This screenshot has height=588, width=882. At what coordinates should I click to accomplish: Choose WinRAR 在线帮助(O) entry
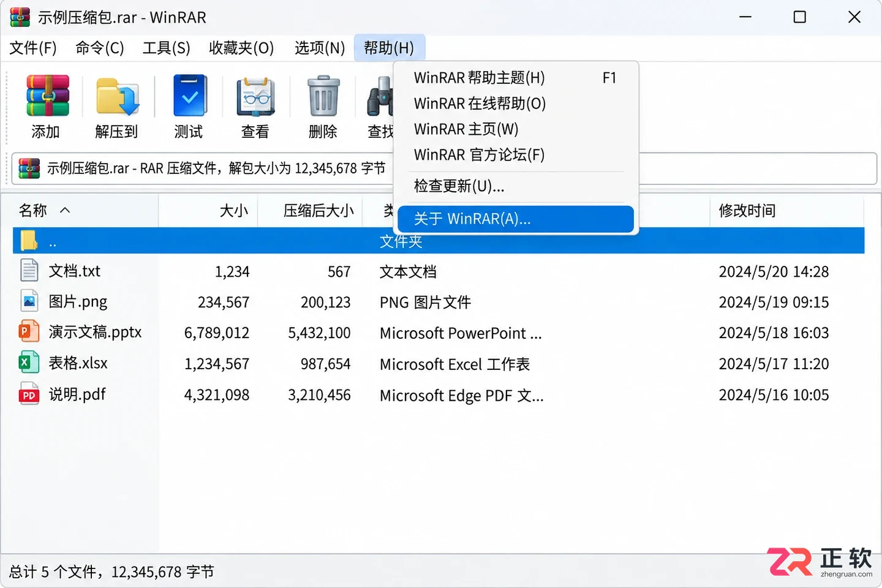(x=515, y=104)
